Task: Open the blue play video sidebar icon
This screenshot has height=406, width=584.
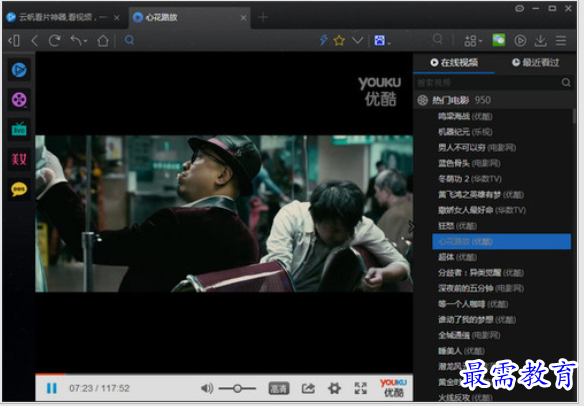Action: point(19,70)
